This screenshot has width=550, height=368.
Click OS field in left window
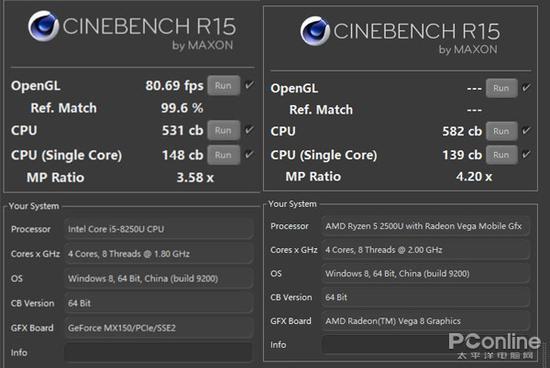pyautogui.click(x=159, y=279)
